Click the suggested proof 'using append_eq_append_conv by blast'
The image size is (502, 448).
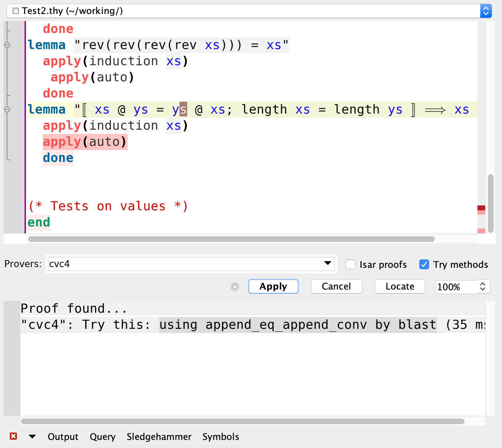(298, 325)
